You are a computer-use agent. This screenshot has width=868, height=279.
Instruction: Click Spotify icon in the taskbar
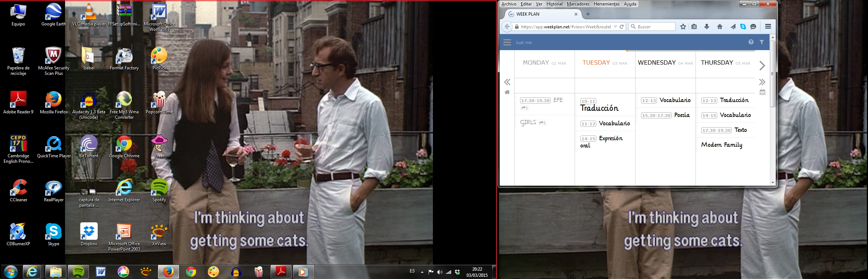pos(78,272)
